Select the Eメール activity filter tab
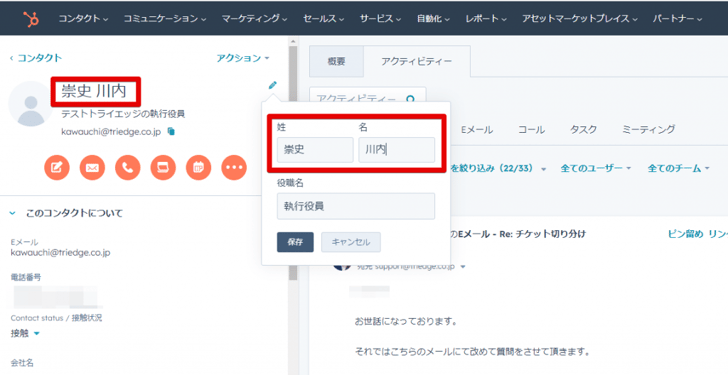The height and width of the screenshot is (375, 728). (x=477, y=130)
